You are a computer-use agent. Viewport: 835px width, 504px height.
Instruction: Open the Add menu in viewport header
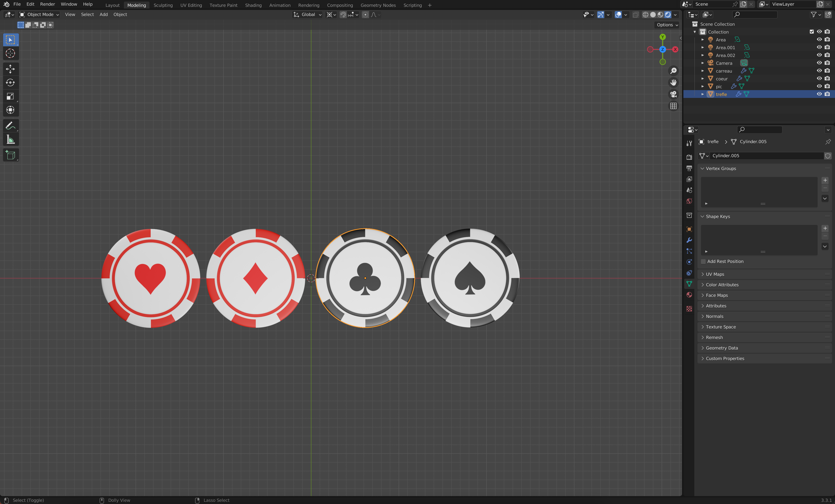tap(103, 15)
